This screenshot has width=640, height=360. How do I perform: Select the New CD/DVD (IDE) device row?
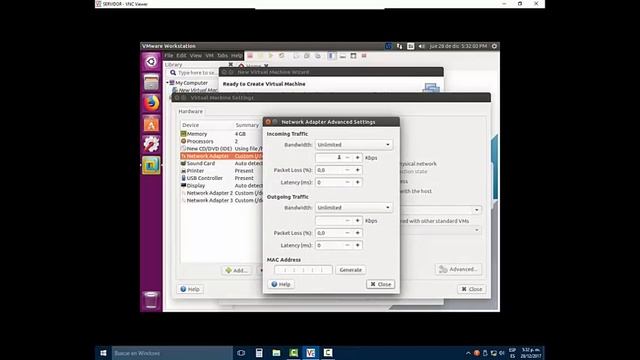click(x=222, y=149)
